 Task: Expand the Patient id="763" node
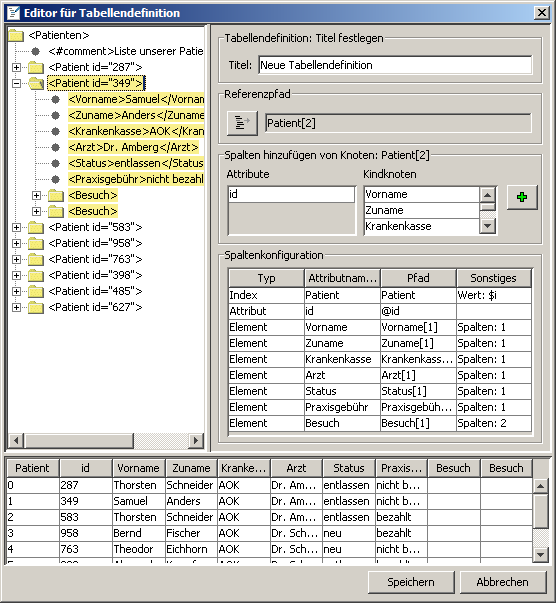tap(16, 259)
